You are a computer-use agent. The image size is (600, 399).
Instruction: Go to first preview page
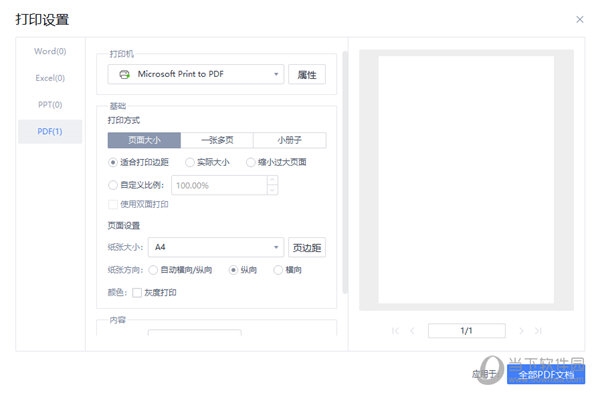click(x=395, y=331)
